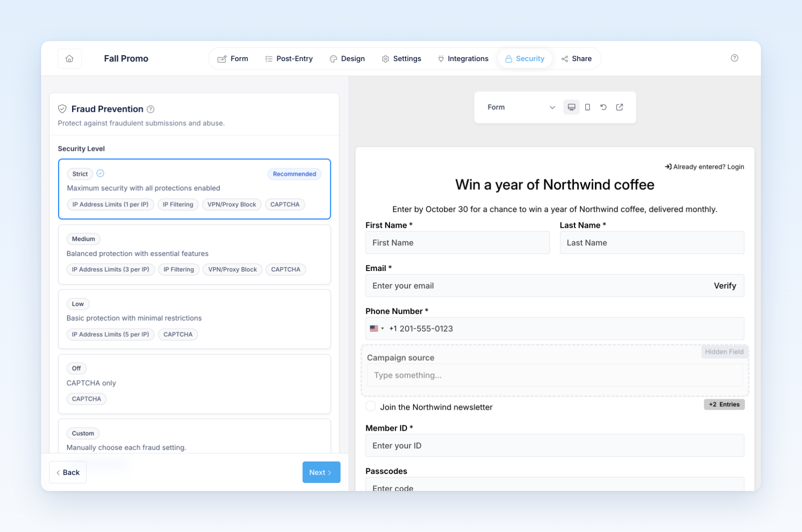Select the Low security level

point(194,319)
